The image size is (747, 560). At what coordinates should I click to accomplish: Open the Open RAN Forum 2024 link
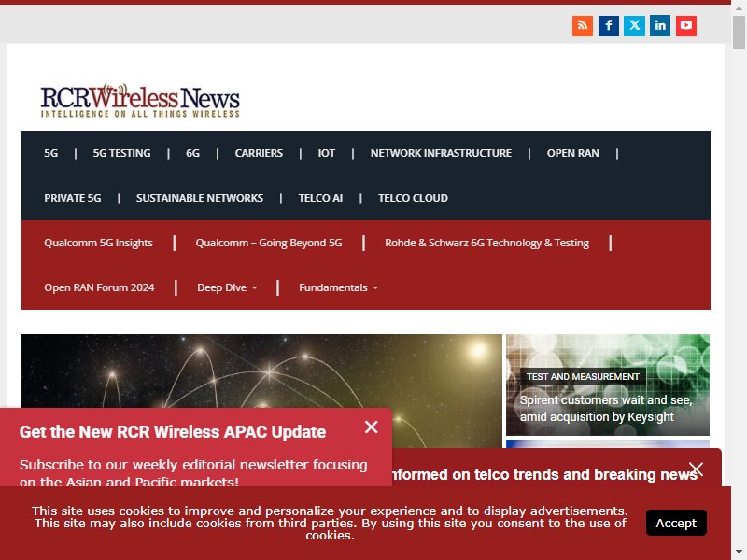pos(99,287)
